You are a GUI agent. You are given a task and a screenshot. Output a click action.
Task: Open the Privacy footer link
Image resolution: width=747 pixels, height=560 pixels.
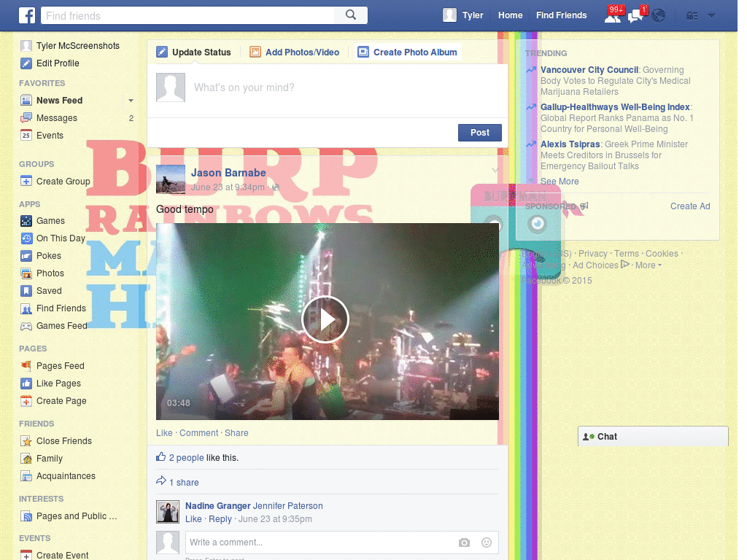[x=592, y=254]
